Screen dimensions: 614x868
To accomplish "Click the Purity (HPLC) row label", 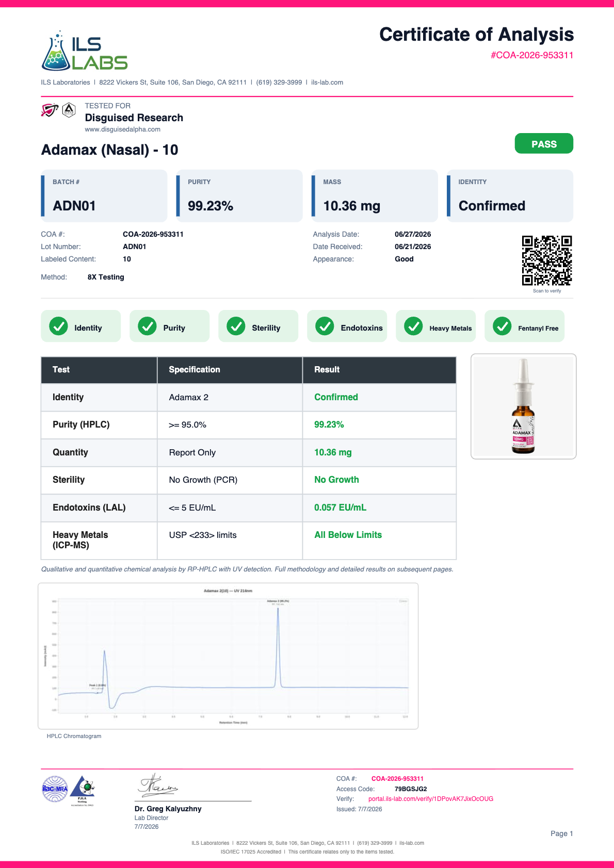I will pyautogui.click(x=81, y=424).
